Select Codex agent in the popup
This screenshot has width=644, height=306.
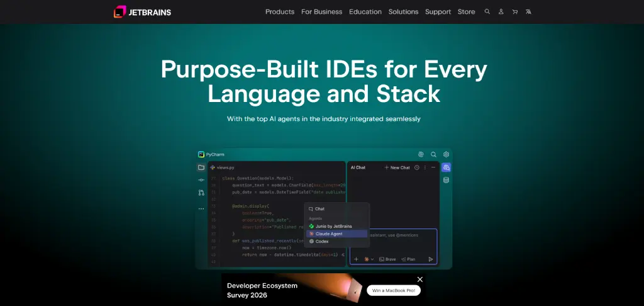337,241
